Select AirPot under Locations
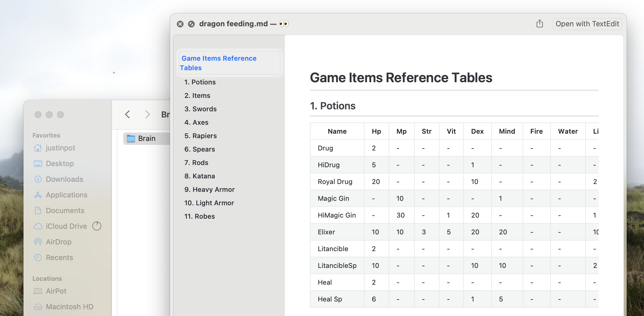644x316 pixels. pyautogui.click(x=50, y=291)
